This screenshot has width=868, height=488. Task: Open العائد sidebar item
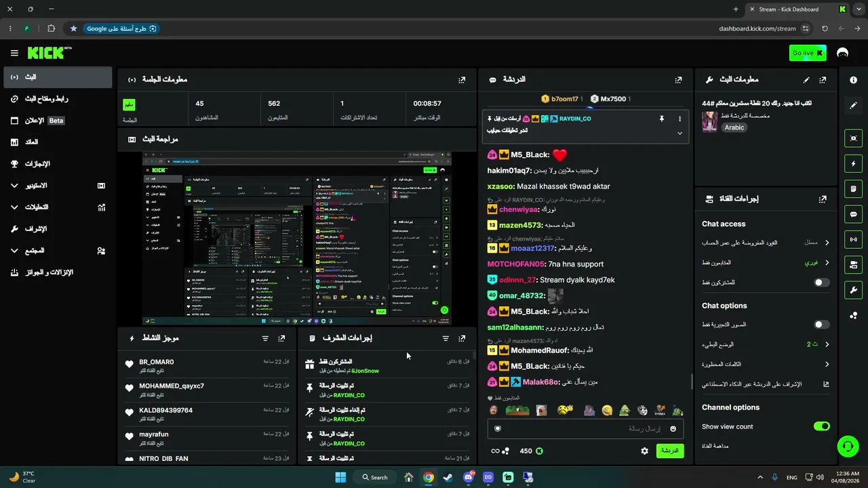click(x=57, y=142)
